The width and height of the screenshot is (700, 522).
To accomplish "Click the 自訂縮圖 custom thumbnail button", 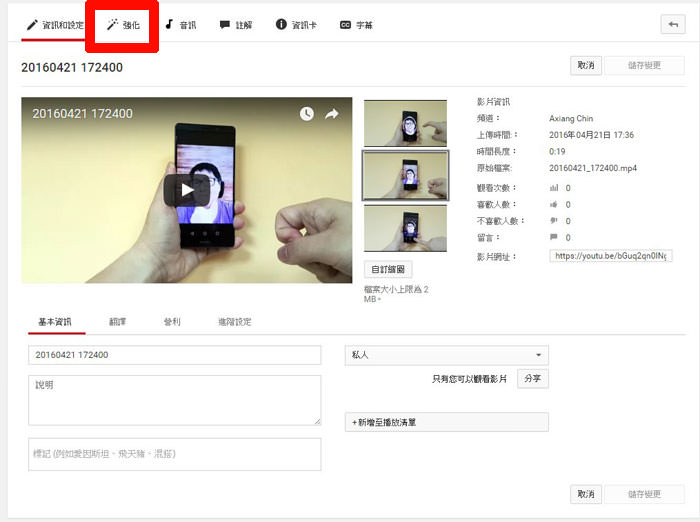I will pyautogui.click(x=389, y=269).
